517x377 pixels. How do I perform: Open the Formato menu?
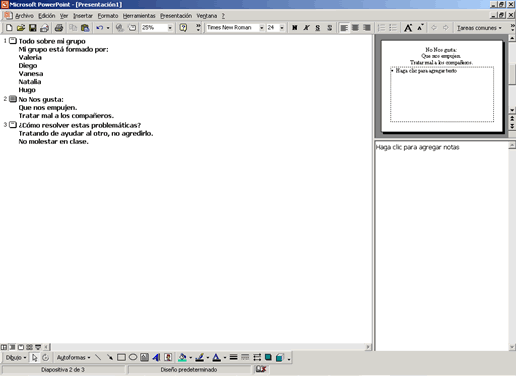click(x=108, y=16)
